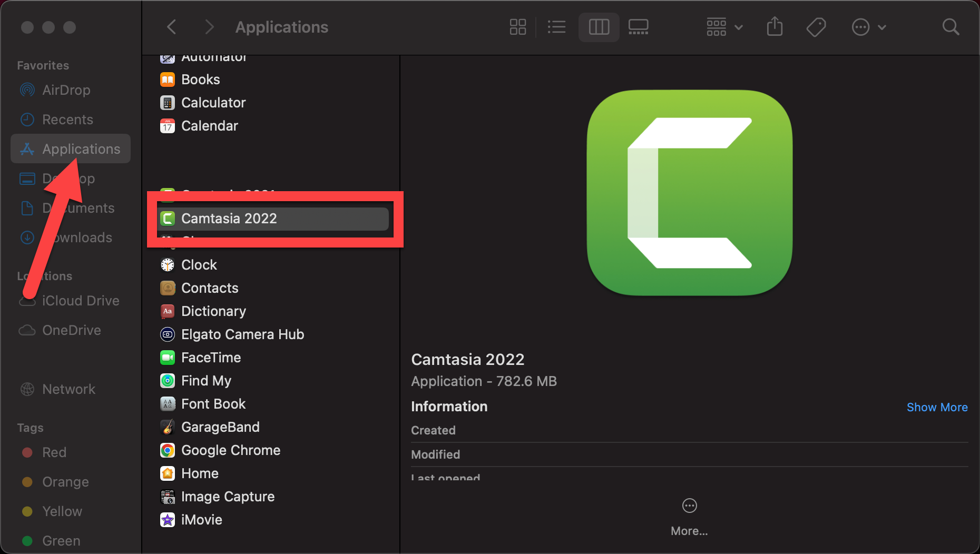Select the iMovie star icon
Screen dimensions: 980x554
click(168, 520)
